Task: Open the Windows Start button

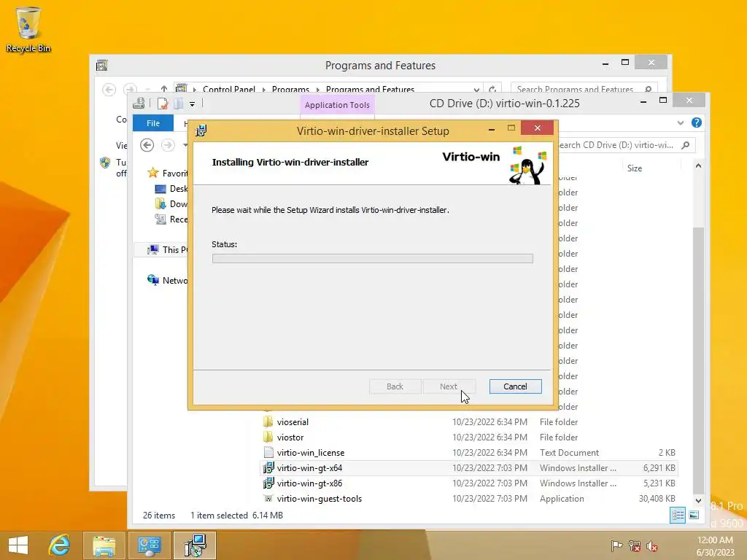Action: 18,545
